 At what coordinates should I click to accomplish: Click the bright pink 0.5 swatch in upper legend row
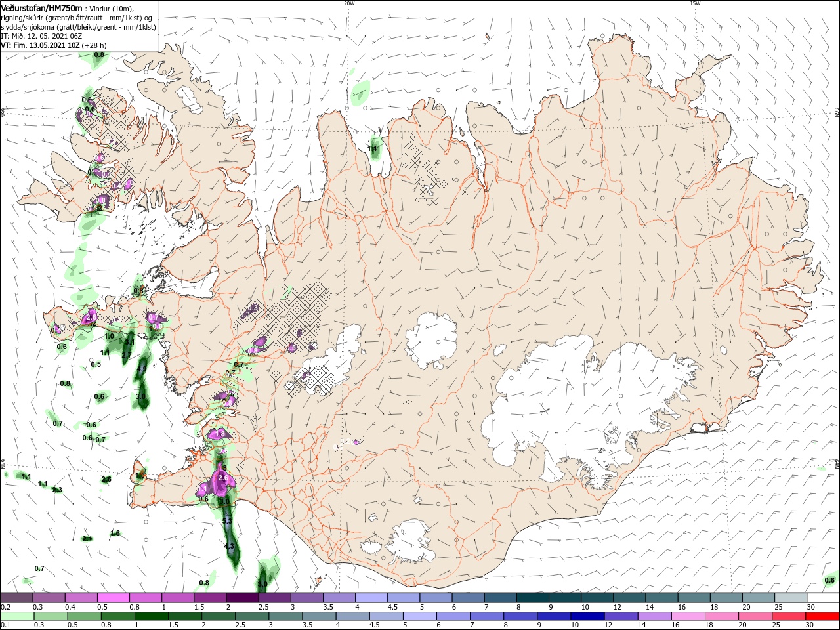click(113, 597)
